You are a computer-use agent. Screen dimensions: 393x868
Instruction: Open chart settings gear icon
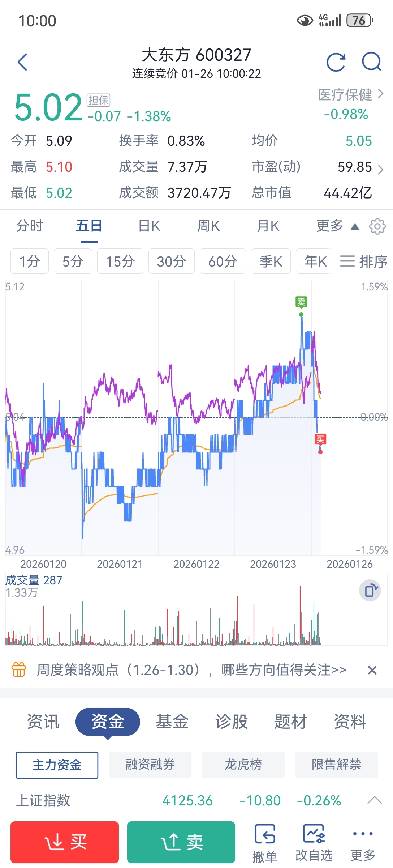click(377, 226)
